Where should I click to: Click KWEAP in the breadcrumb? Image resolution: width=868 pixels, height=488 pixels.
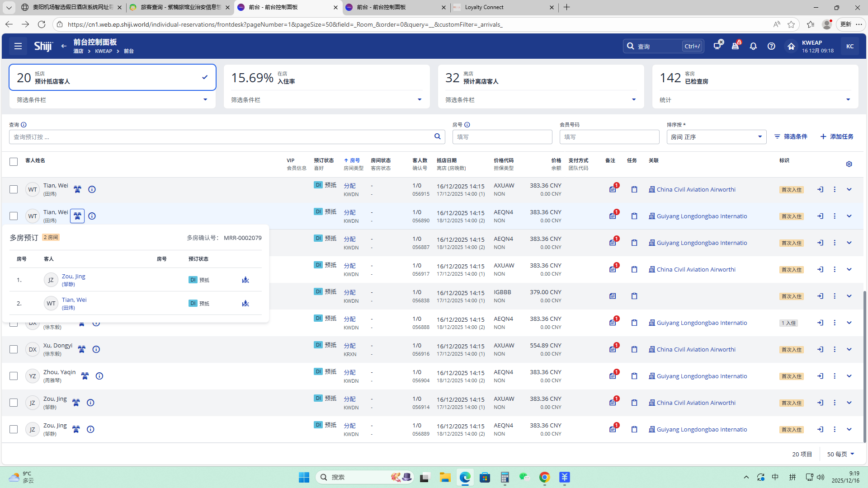pyautogui.click(x=104, y=51)
